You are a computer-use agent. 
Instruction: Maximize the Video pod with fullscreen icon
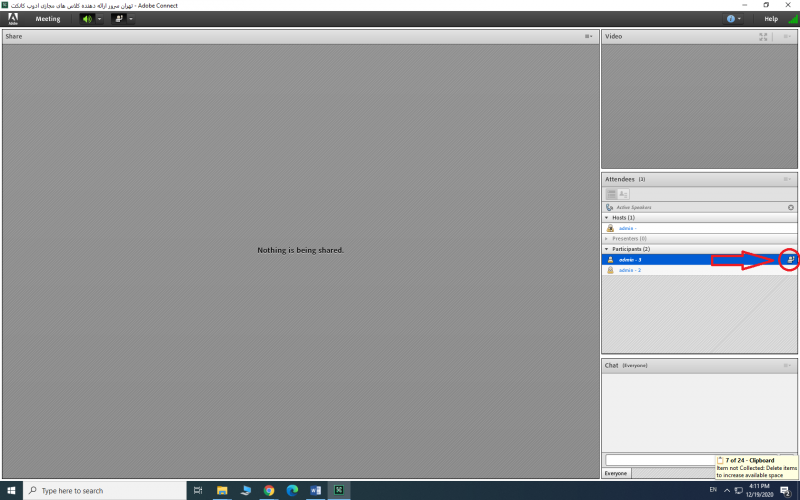coord(763,37)
